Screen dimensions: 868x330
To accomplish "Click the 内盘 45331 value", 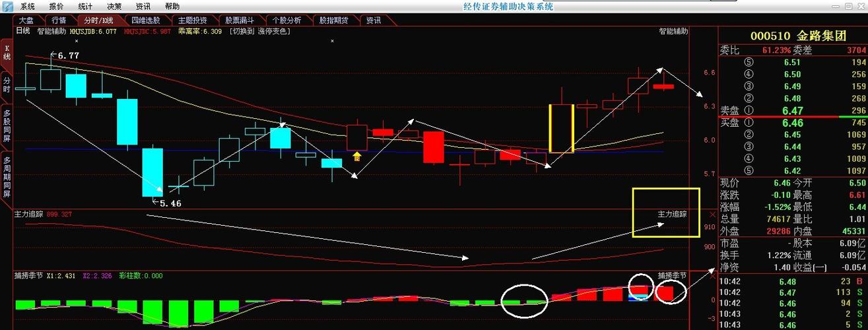I will 855,231.
